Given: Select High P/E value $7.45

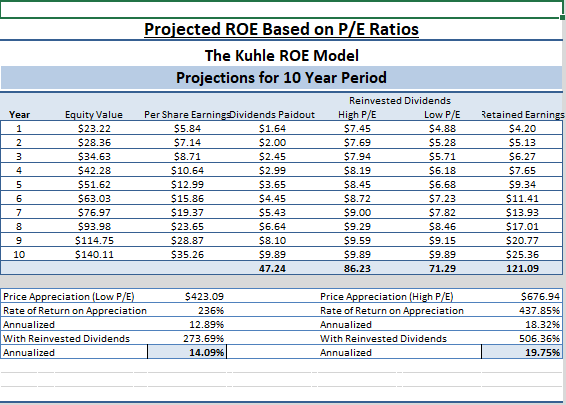Looking at the screenshot, I should click(357, 129).
